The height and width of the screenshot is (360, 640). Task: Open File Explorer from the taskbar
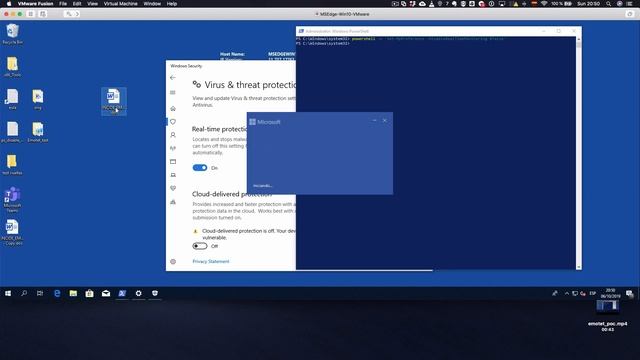tap(73, 293)
